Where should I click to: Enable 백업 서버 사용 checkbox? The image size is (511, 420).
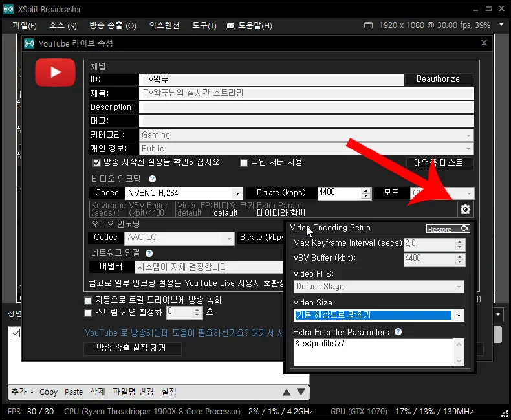244,162
